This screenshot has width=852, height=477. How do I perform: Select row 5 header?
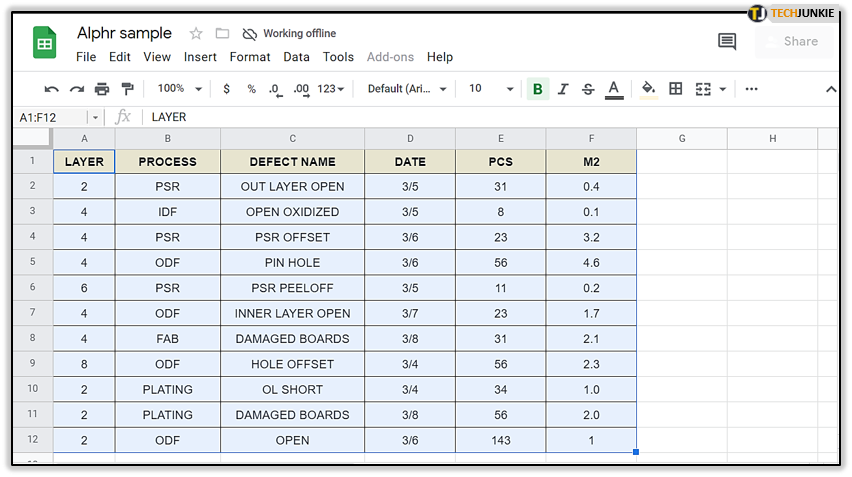(33, 262)
